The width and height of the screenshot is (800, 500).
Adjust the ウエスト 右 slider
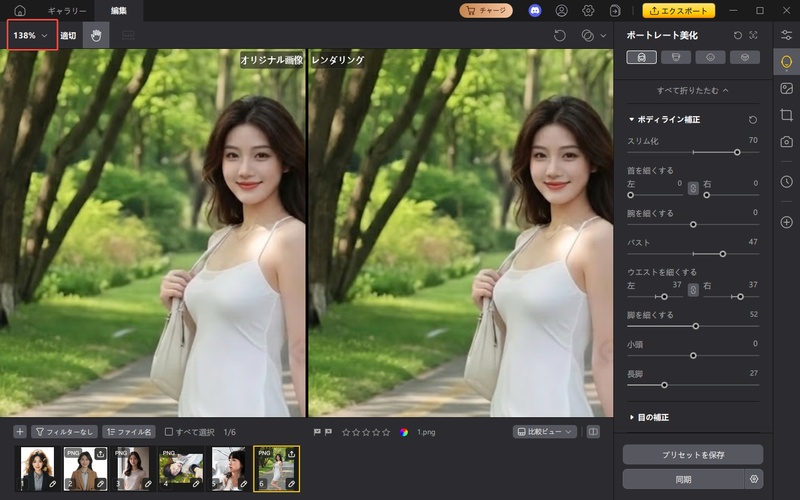click(740, 296)
